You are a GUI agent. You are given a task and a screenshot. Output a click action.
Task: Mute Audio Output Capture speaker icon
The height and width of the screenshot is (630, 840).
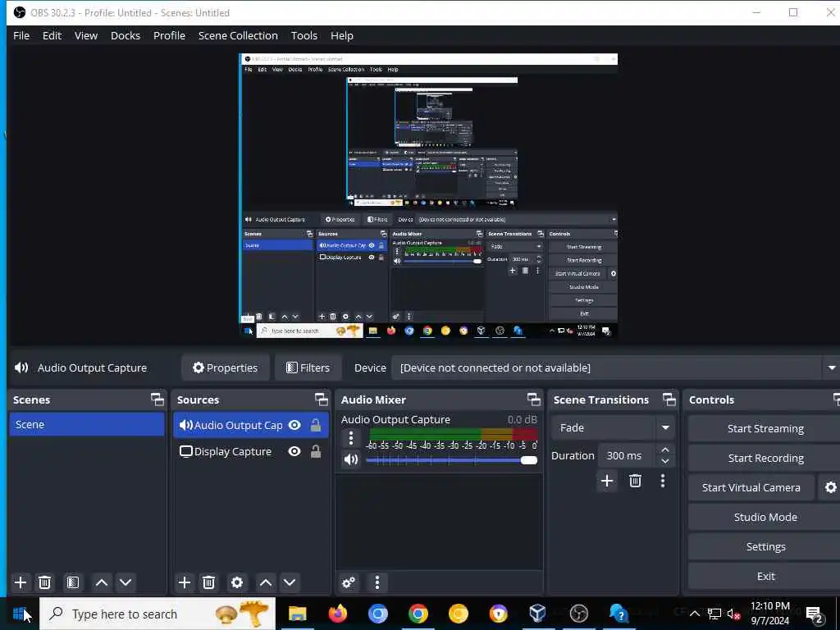(351, 459)
